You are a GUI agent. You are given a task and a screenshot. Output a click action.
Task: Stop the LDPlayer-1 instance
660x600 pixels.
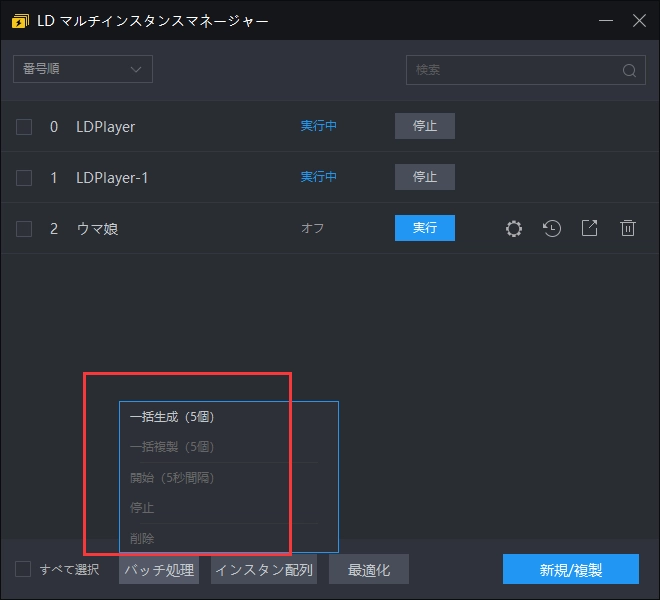pos(425,177)
